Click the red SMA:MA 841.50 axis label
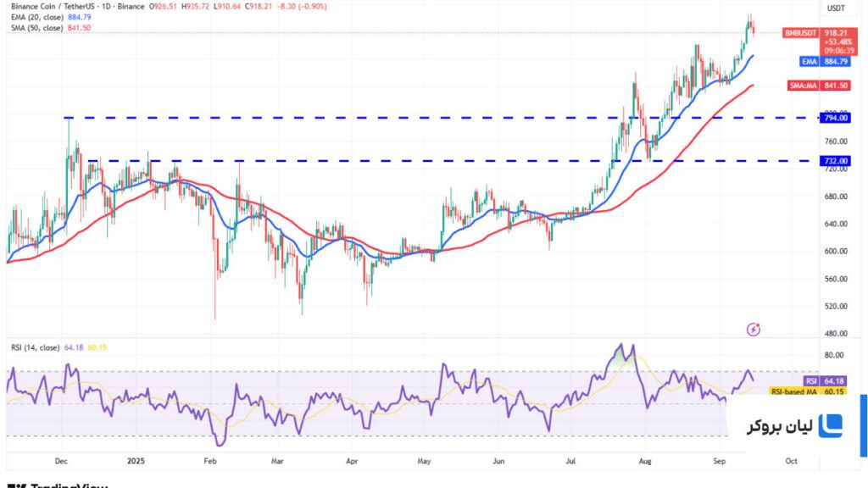868x488 pixels. (819, 86)
